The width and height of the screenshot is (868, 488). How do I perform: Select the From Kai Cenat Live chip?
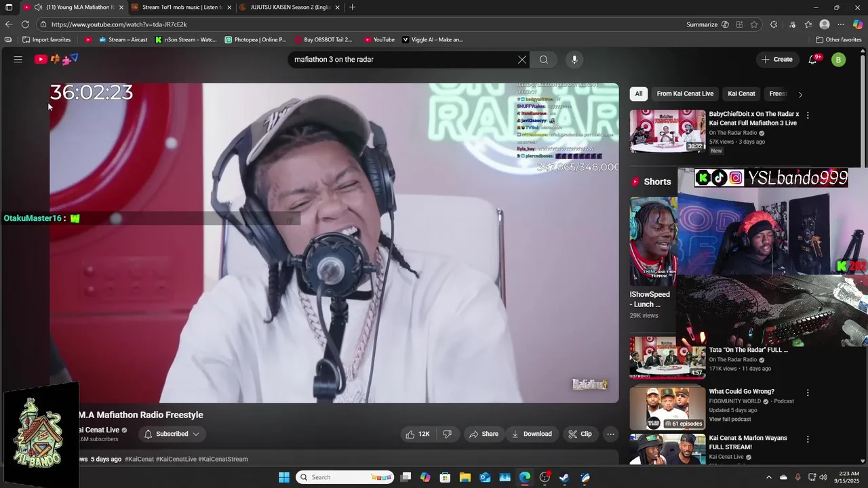pos(685,94)
